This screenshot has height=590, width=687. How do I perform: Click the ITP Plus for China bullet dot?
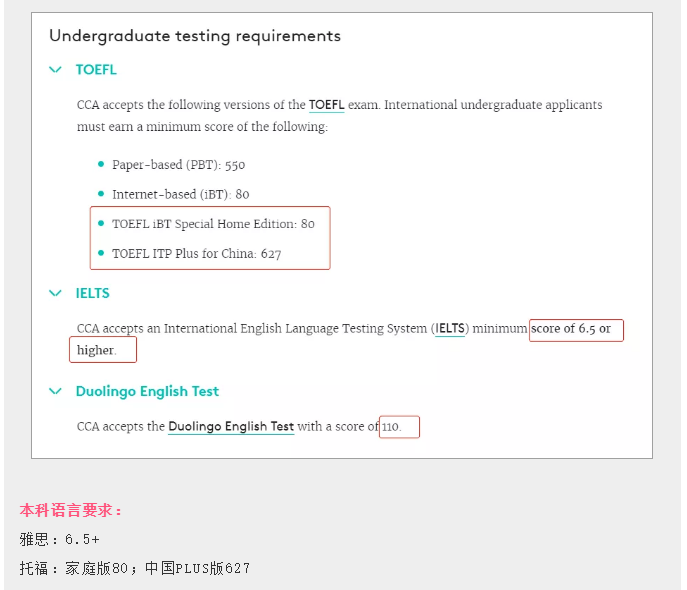tap(101, 253)
